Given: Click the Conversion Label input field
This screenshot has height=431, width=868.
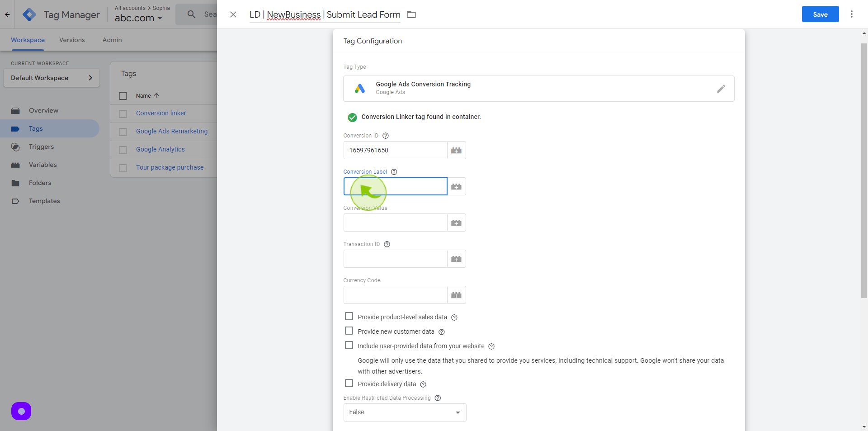Looking at the screenshot, I should (396, 186).
